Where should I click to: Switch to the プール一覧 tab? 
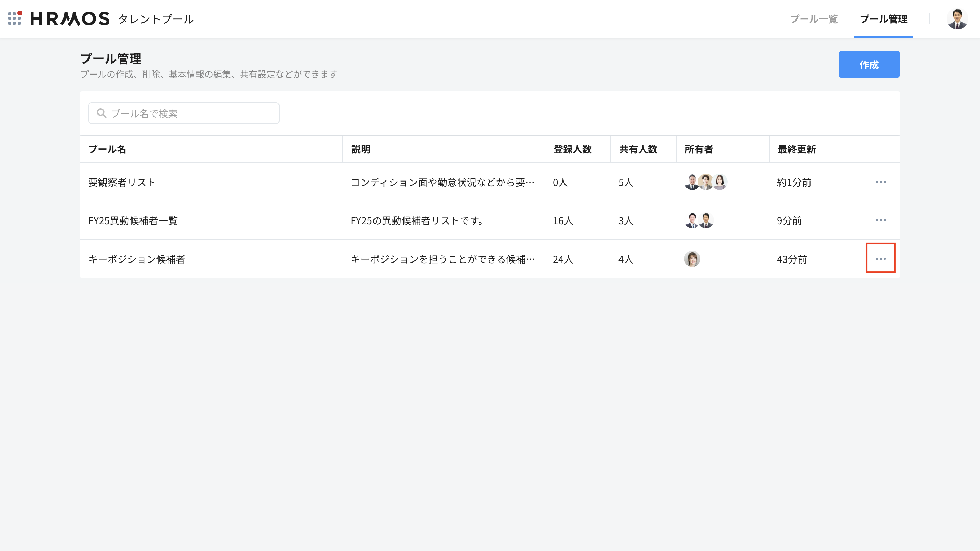coord(814,19)
